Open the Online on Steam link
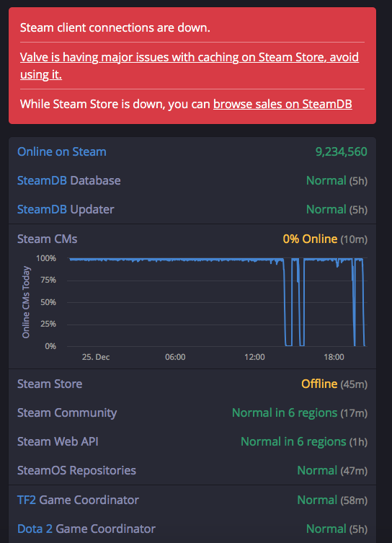The image size is (392, 543). tap(62, 151)
